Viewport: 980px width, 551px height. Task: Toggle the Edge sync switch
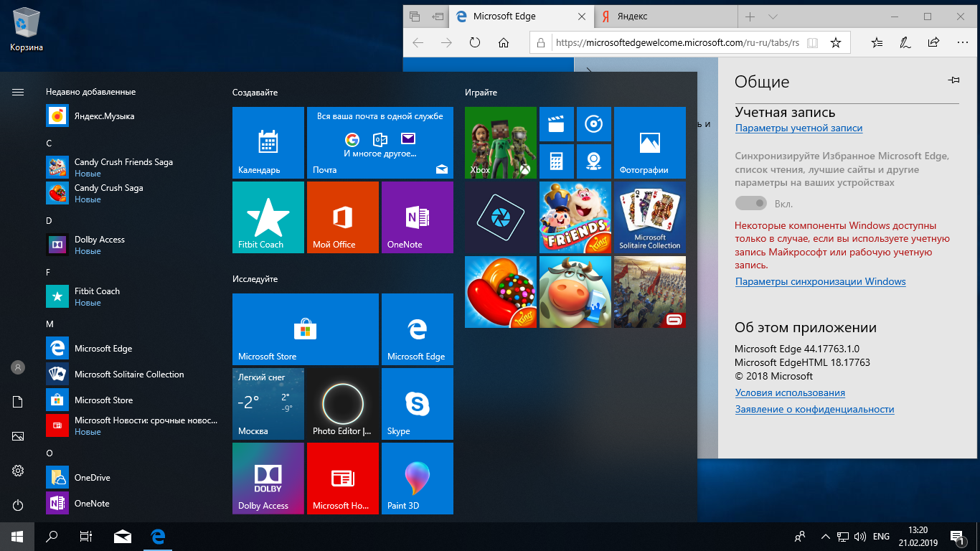click(751, 204)
